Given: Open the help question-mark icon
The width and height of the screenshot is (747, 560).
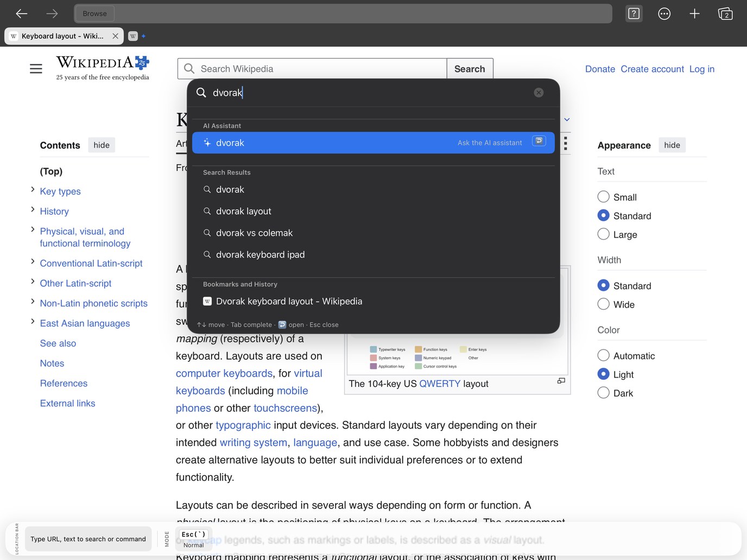Looking at the screenshot, I should tap(634, 14).
